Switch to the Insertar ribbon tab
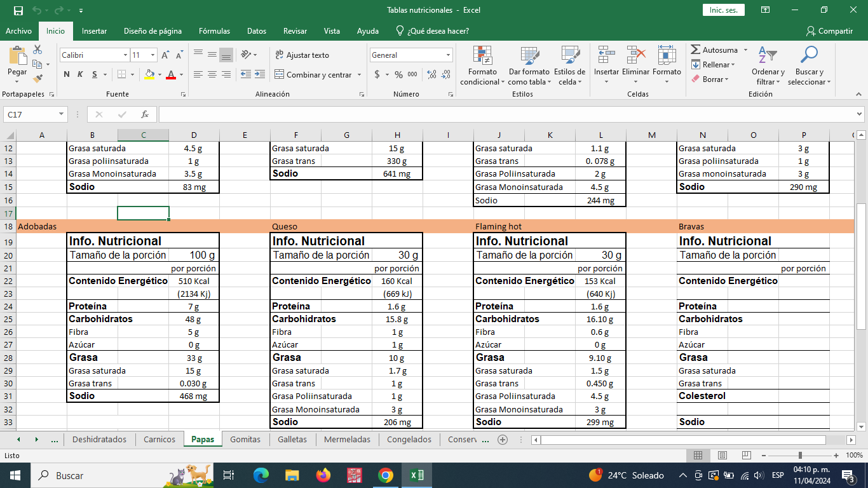Screen dimensions: 868x488 94,30
